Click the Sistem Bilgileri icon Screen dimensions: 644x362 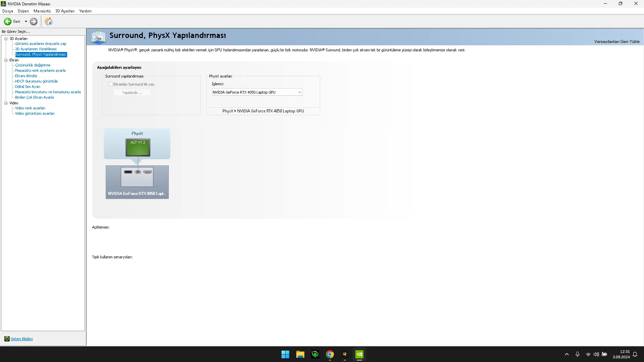pos(7,339)
